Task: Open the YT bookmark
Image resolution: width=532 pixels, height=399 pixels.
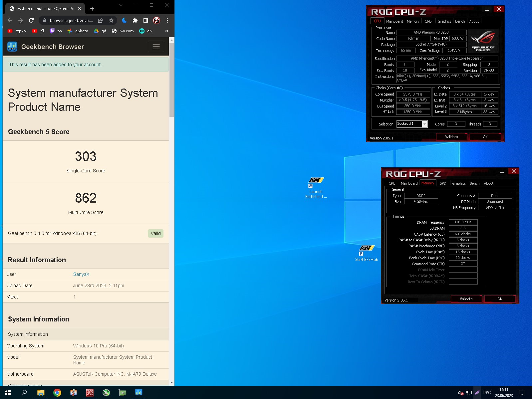Action: pos(38,31)
